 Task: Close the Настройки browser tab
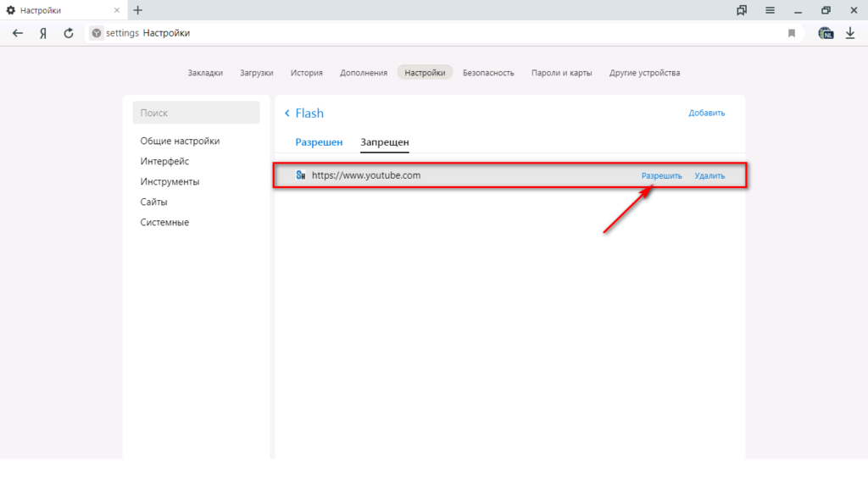coord(117,10)
